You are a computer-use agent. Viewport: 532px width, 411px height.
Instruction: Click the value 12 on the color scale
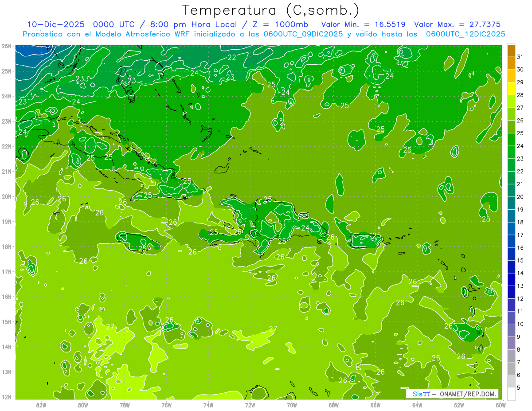click(x=520, y=299)
